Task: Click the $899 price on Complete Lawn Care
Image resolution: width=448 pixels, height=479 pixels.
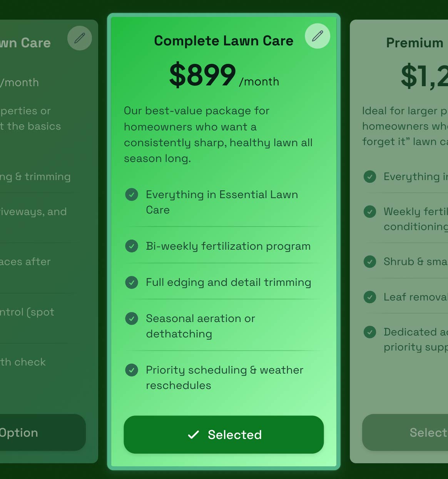Action: [202, 75]
